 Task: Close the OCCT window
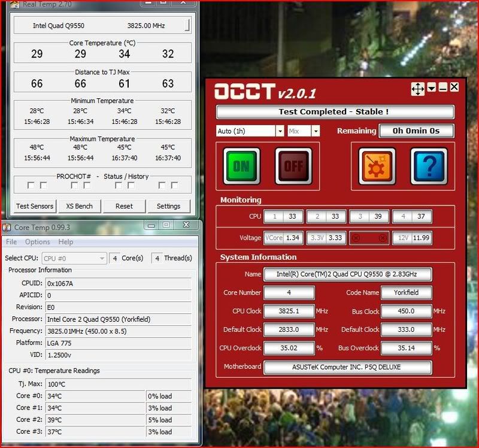(454, 87)
